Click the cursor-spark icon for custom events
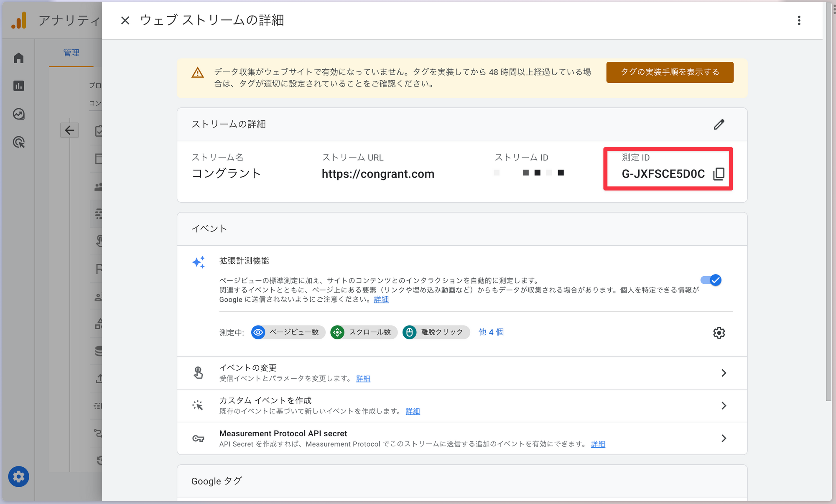 tap(198, 405)
